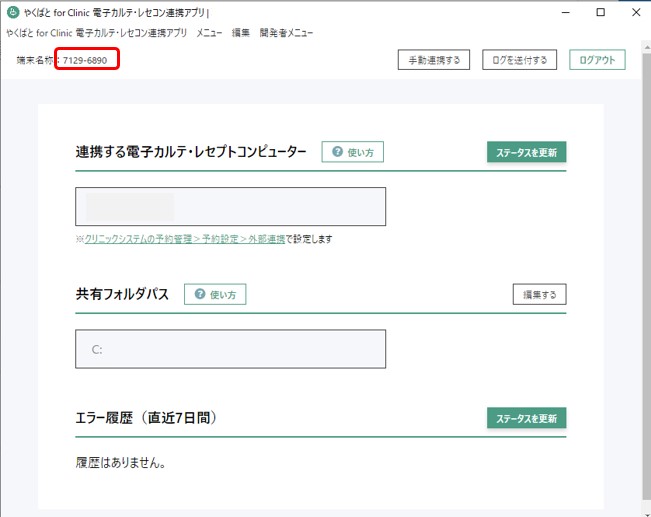This screenshot has width=651, height=517.
Task: Select the terminal name 7129-6890 text
Action: point(85,61)
